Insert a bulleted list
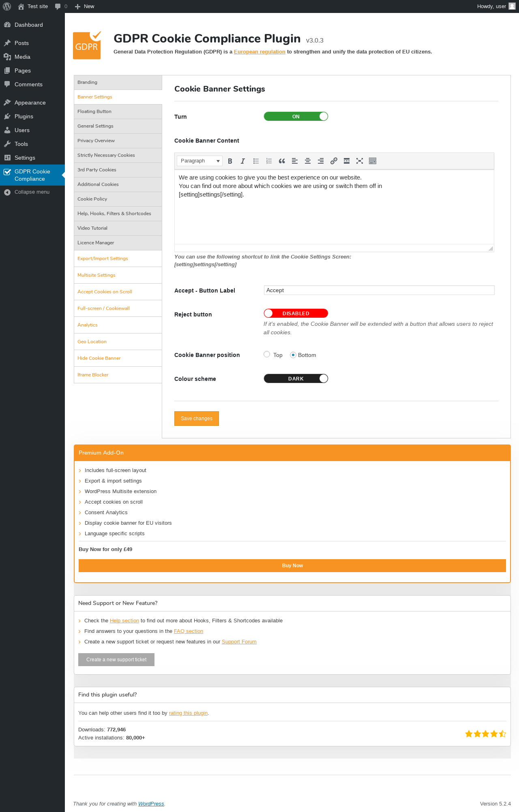The image size is (519, 812). (256, 161)
